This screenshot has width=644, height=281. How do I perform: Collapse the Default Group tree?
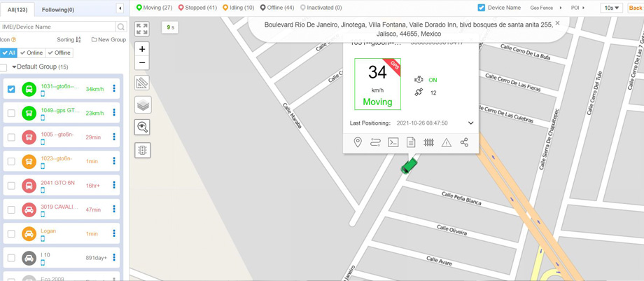point(14,67)
